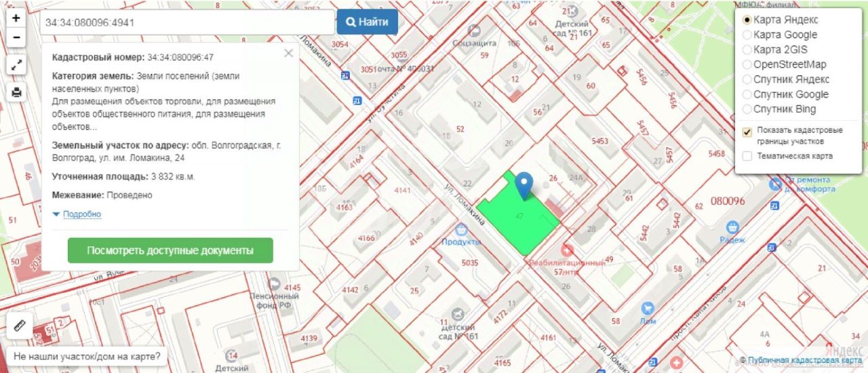
Task: Click the cadastral number search field
Action: pyautogui.click(x=187, y=22)
